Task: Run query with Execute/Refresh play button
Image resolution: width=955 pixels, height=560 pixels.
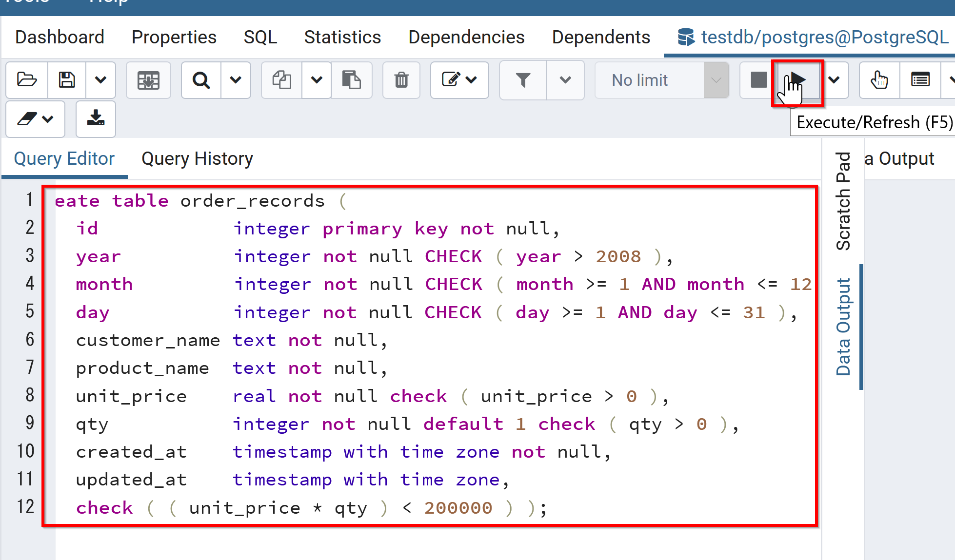Action: pyautogui.click(x=797, y=80)
